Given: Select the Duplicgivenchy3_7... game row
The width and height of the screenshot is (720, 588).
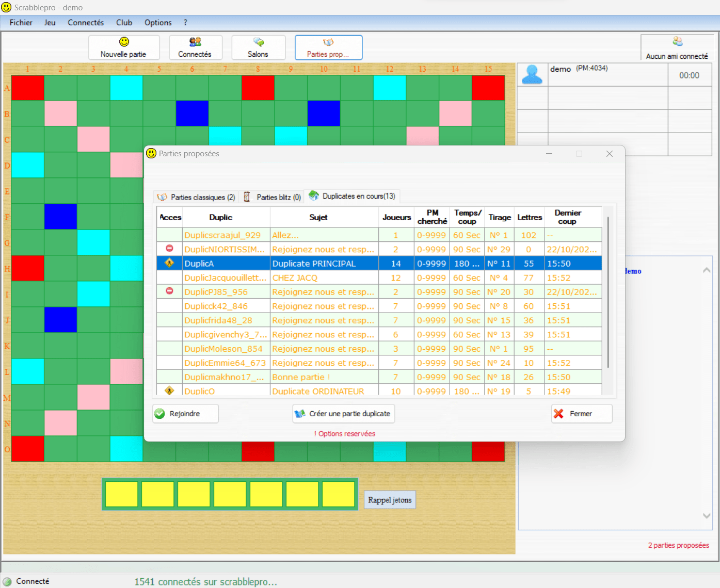Looking at the screenshot, I should tap(379, 334).
